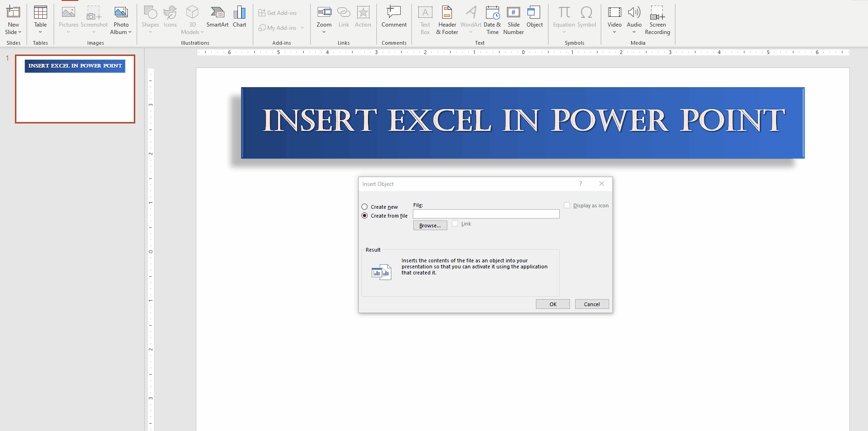Click the File path input field

(486, 214)
